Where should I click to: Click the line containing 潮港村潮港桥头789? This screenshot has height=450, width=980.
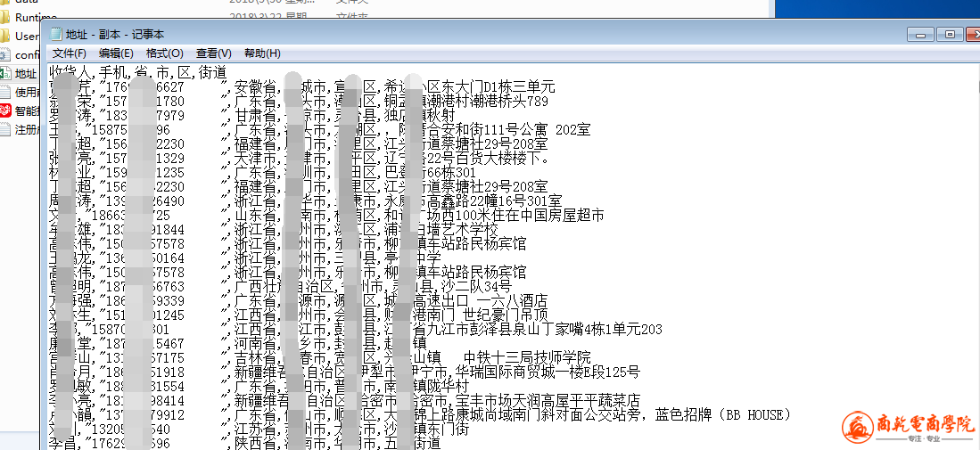tap(299, 101)
